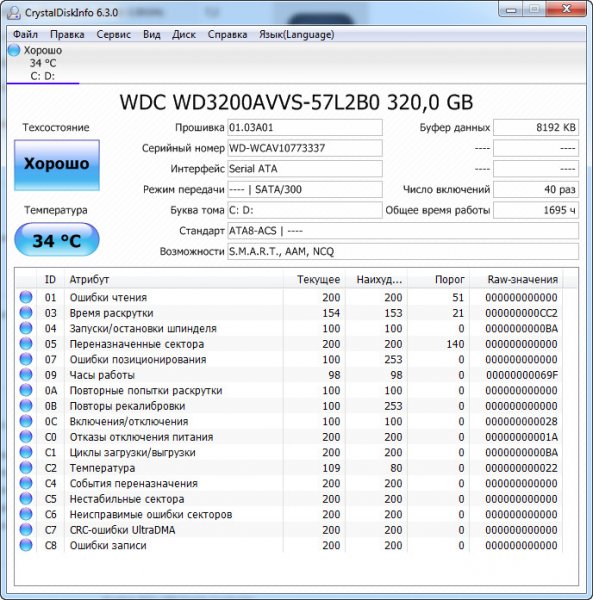The height and width of the screenshot is (600, 593).
Task: Click the Порог column header
Action: click(x=438, y=279)
